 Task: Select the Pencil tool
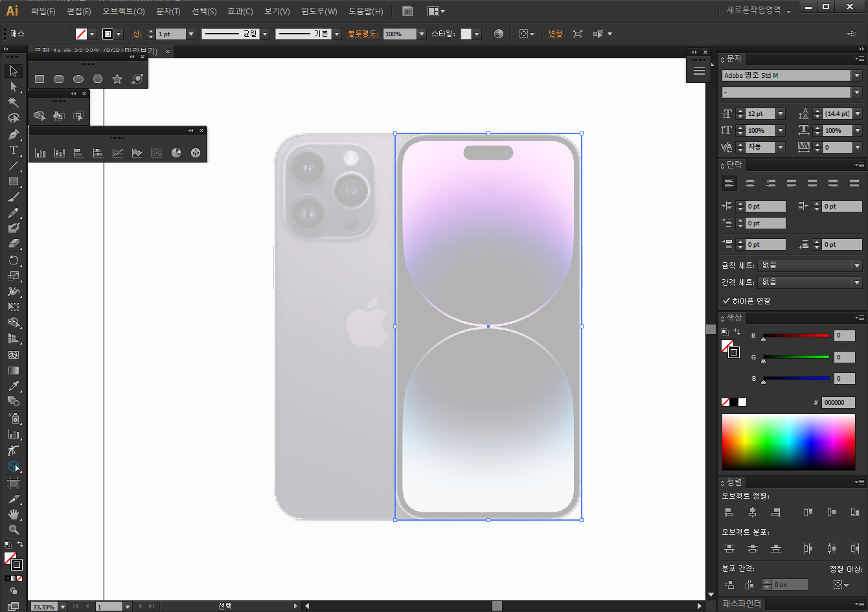click(x=14, y=212)
